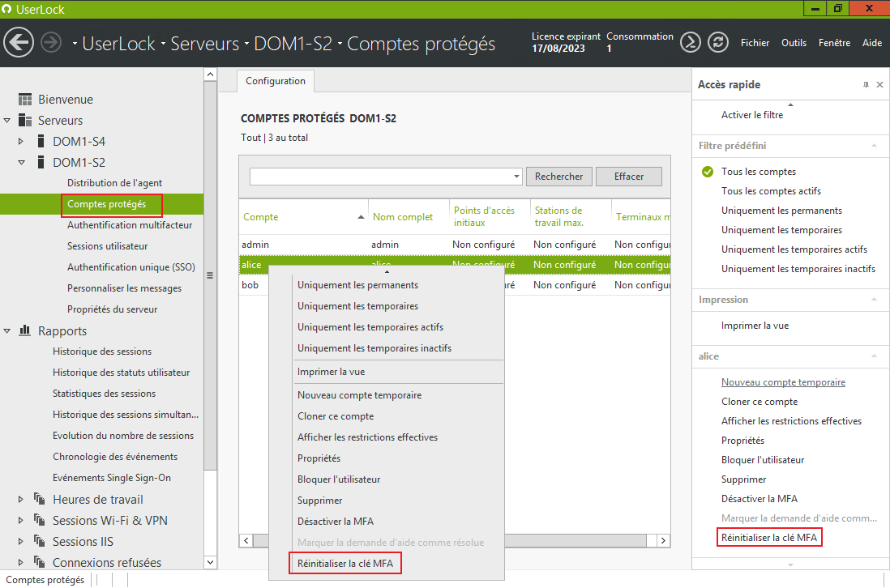Open the Outils menu
Image resolution: width=890 pixels, height=588 pixels.
tap(794, 43)
